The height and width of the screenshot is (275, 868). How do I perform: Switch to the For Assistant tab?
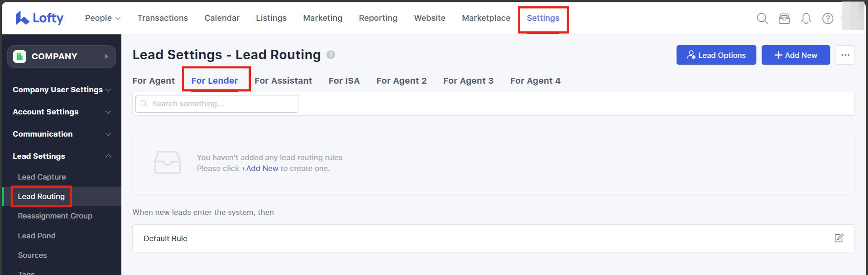(283, 81)
